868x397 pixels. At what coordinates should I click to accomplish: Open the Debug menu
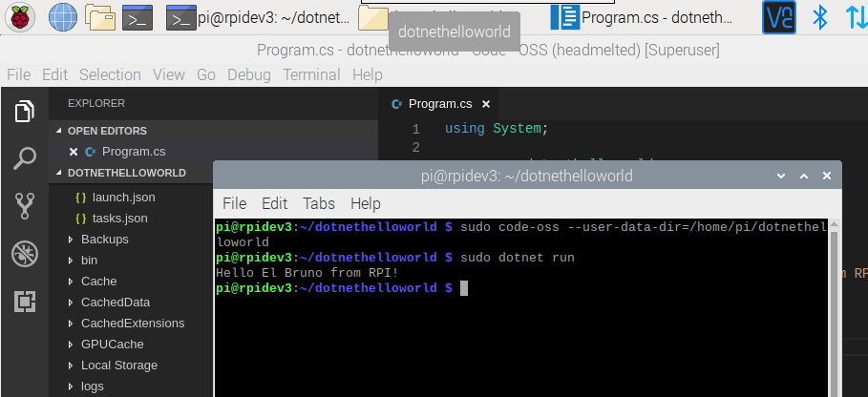click(249, 74)
